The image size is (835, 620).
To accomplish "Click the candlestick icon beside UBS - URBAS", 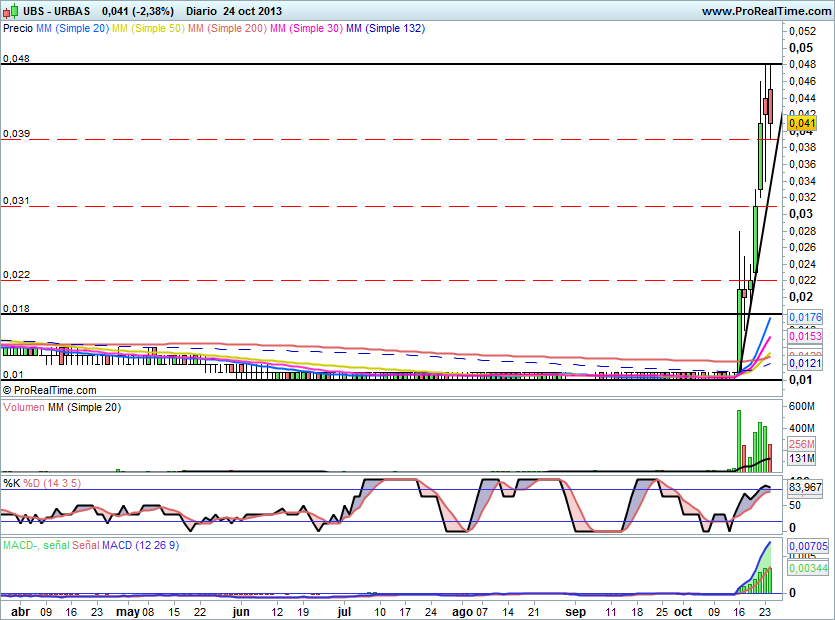I will coord(12,11).
